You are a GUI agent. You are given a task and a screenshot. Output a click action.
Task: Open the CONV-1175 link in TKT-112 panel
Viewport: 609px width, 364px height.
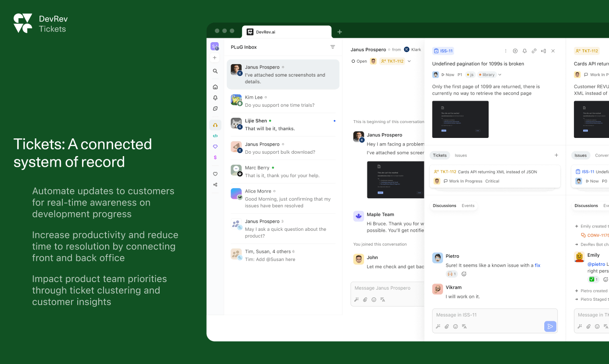[595, 235]
